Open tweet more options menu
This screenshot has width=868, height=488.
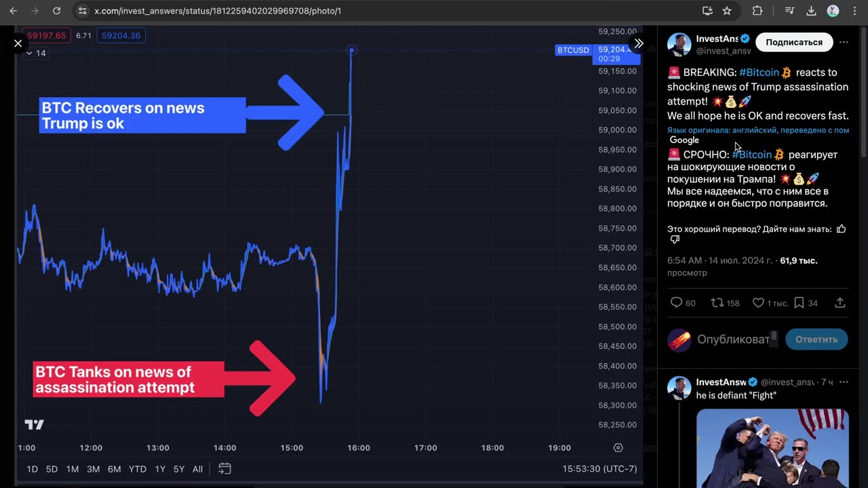point(844,42)
